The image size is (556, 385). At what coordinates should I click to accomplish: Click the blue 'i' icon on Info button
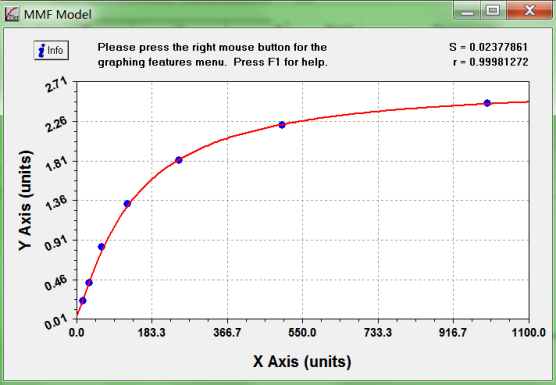click(x=42, y=50)
